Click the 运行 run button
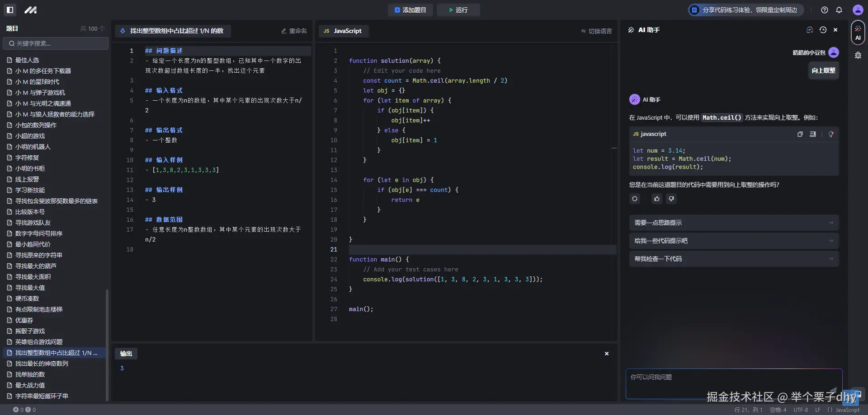Image resolution: width=868 pixels, height=415 pixels. point(458,10)
